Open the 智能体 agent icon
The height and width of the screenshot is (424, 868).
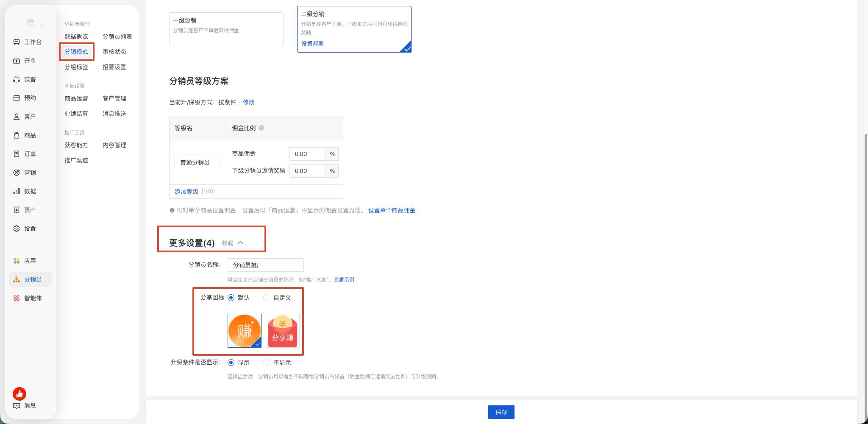(17, 298)
